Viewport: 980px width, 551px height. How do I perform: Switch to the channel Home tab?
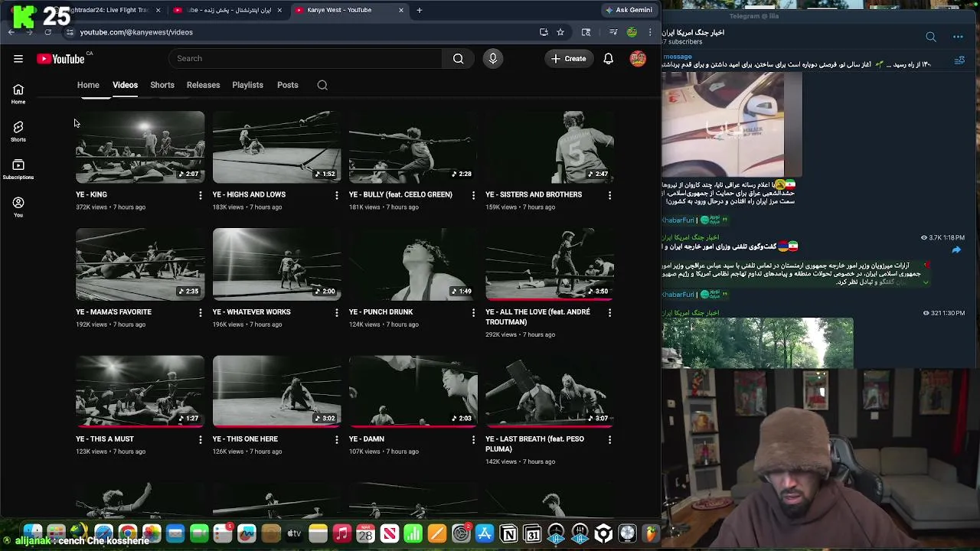point(88,85)
